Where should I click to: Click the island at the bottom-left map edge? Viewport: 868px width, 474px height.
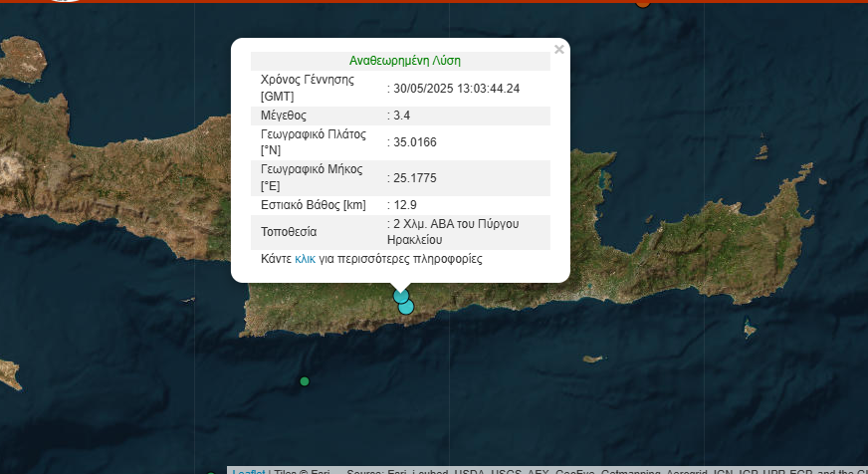click(8, 374)
